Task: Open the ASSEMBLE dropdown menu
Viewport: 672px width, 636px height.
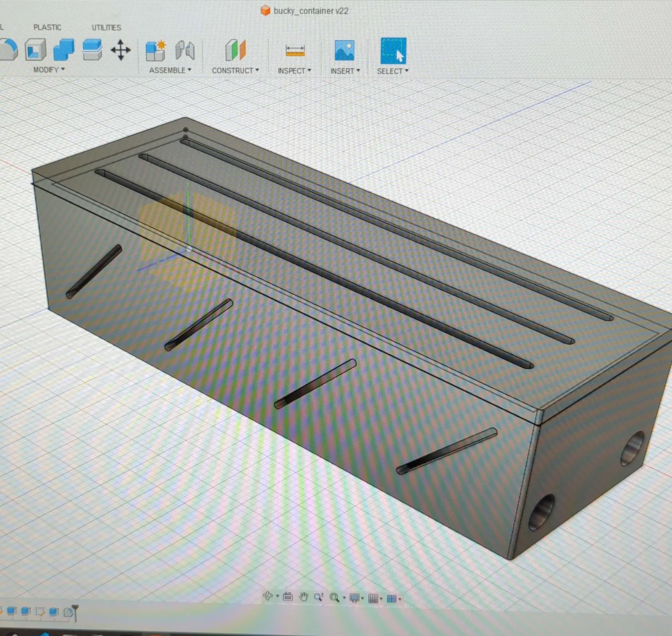Action: 170,70
